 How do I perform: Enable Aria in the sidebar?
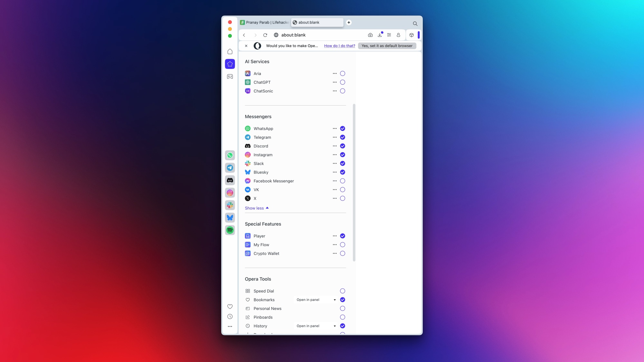pyautogui.click(x=343, y=74)
